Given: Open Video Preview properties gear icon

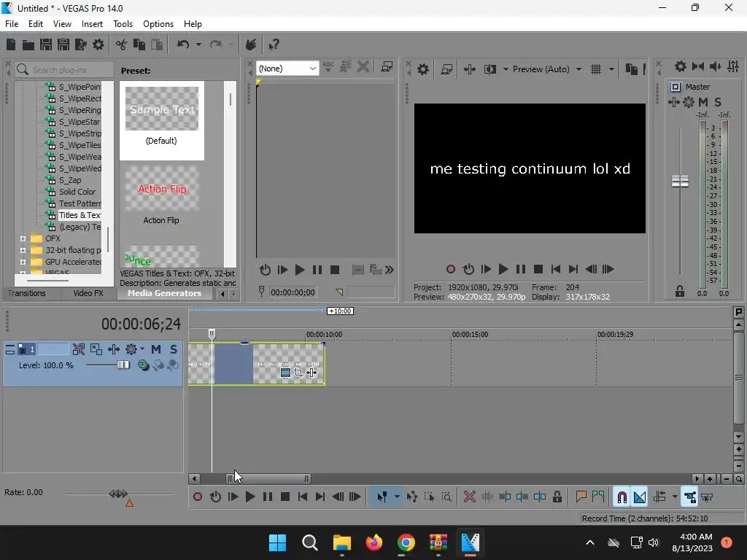Looking at the screenshot, I should [x=422, y=69].
